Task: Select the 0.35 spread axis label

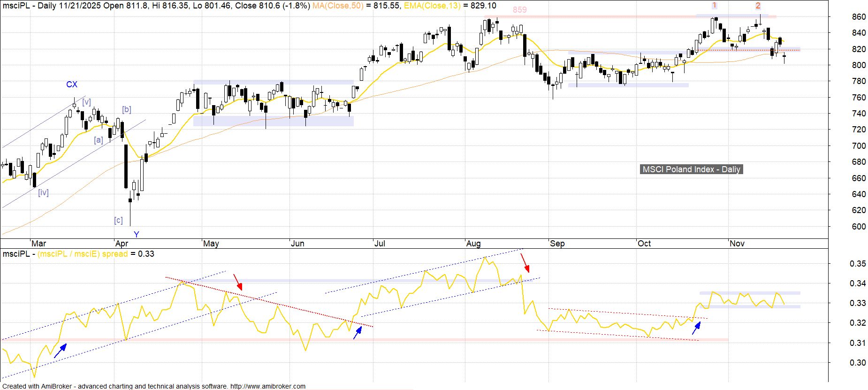Action: point(858,264)
